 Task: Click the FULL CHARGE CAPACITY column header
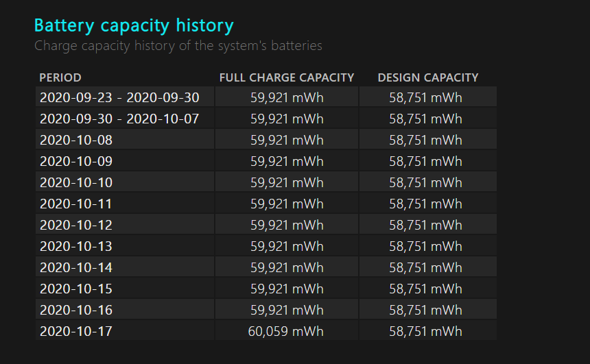287,77
